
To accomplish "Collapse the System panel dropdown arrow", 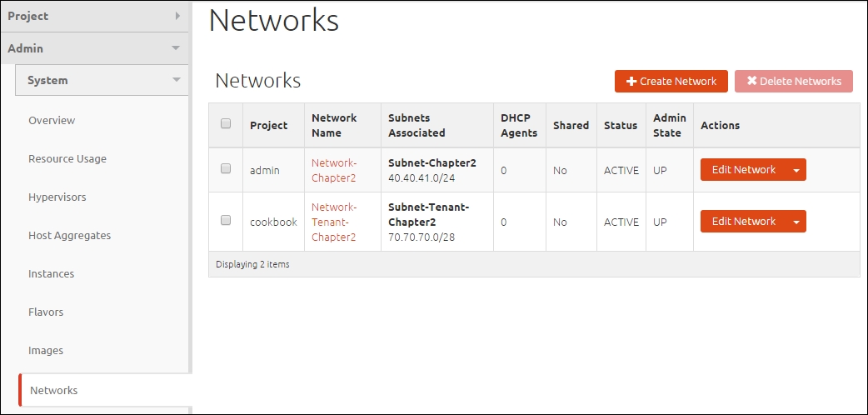I will tap(176, 80).
